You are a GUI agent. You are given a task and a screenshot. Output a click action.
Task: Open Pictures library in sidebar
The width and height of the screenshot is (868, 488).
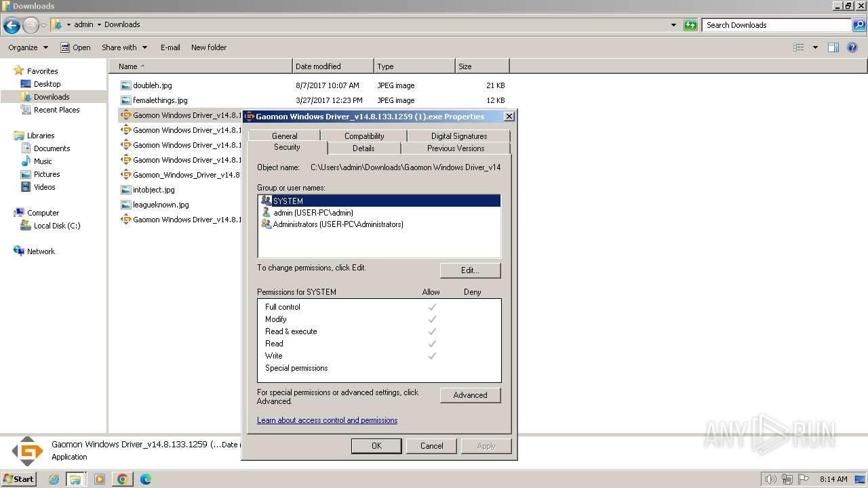47,174
